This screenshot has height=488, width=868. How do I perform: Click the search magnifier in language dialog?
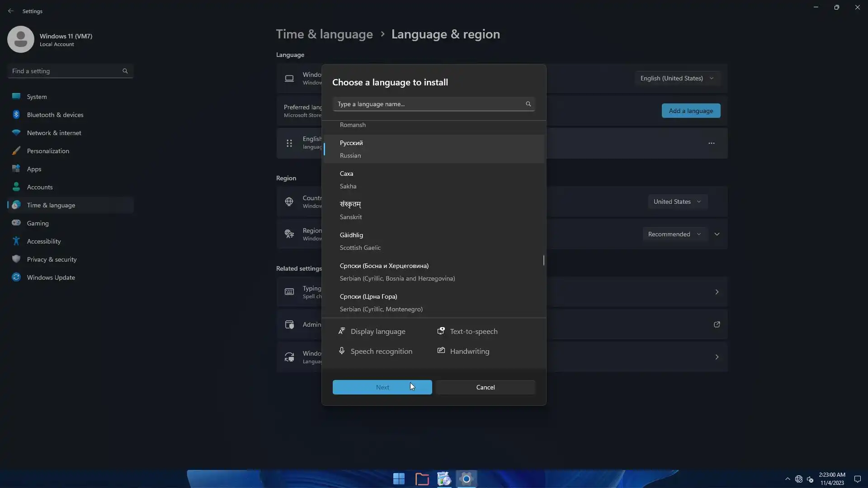pyautogui.click(x=528, y=104)
